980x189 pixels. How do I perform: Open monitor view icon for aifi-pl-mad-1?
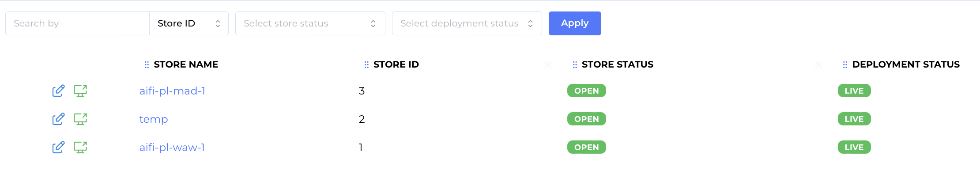point(80,91)
